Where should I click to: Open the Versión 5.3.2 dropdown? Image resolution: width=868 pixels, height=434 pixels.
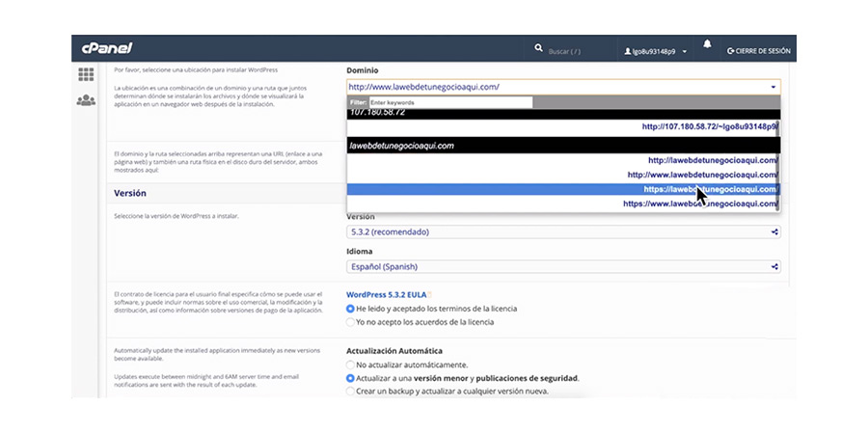[x=563, y=231]
